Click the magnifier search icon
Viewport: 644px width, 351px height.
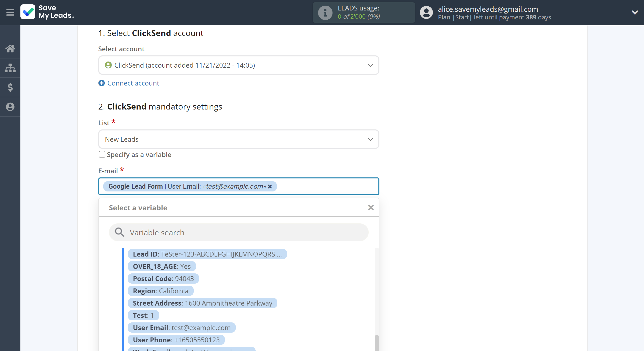click(x=119, y=232)
